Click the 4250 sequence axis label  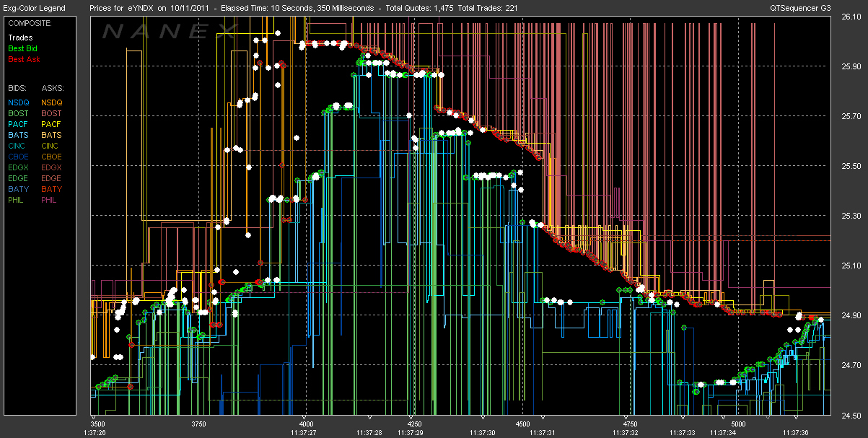[415, 424]
